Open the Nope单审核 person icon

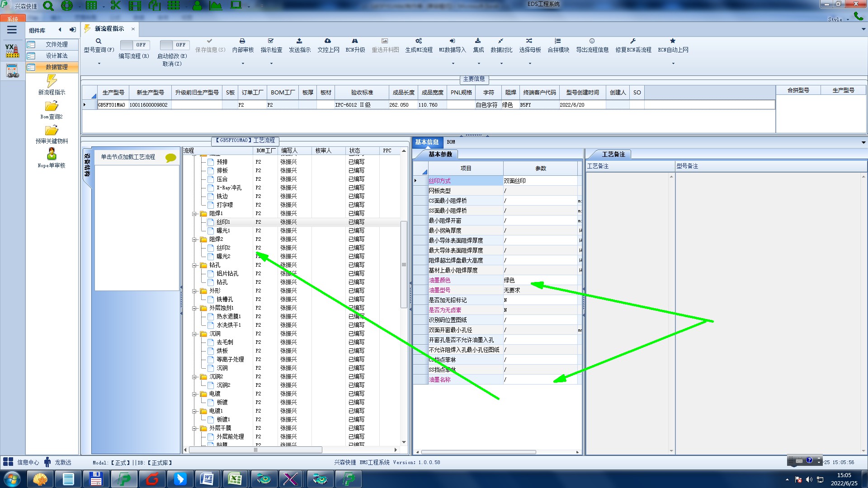pos(52,155)
